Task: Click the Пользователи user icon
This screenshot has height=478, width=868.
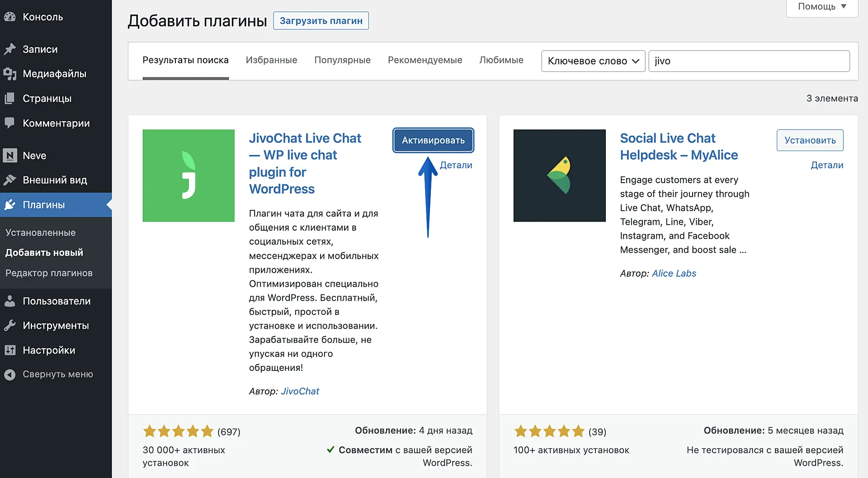Action: [10, 301]
